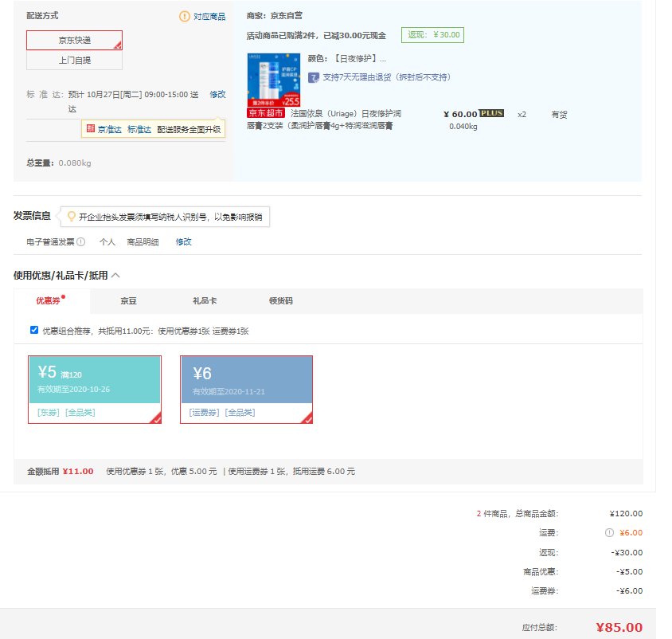
Task: Choose 上门自提 pickup option
Action: [x=74, y=60]
